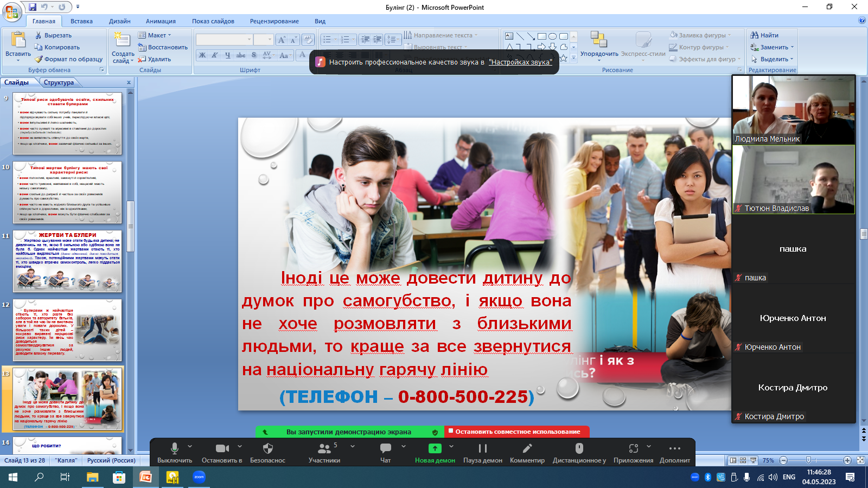868x488 pixels.
Task: Select slide 9 thumbnail
Action: [67, 124]
